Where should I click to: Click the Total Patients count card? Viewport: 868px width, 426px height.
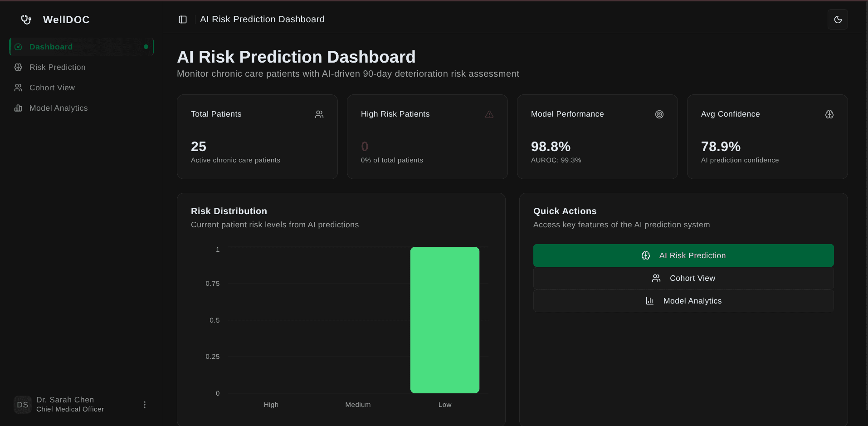(x=257, y=137)
